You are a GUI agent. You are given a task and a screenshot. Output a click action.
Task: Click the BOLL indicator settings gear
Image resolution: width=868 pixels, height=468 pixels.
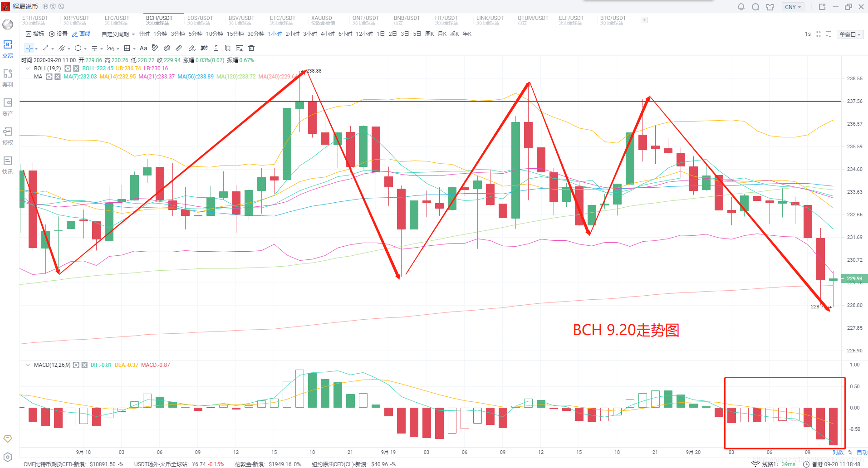[68, 68]
